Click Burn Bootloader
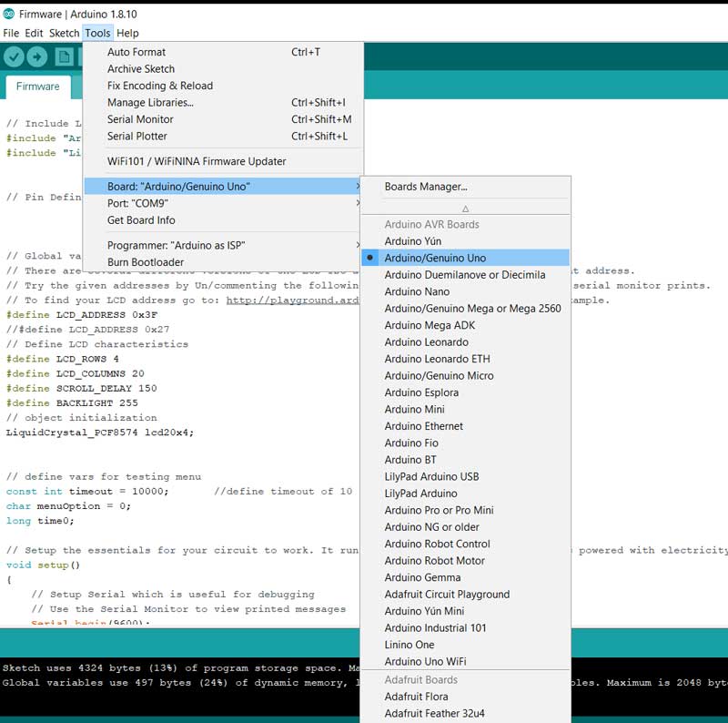Viewport: 728px width, 723px height. point(223,262)
